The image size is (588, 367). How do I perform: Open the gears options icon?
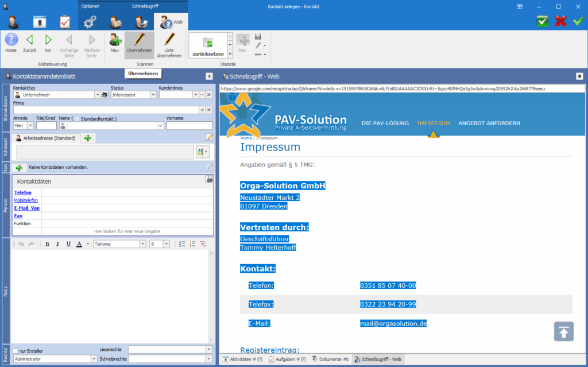90,22
